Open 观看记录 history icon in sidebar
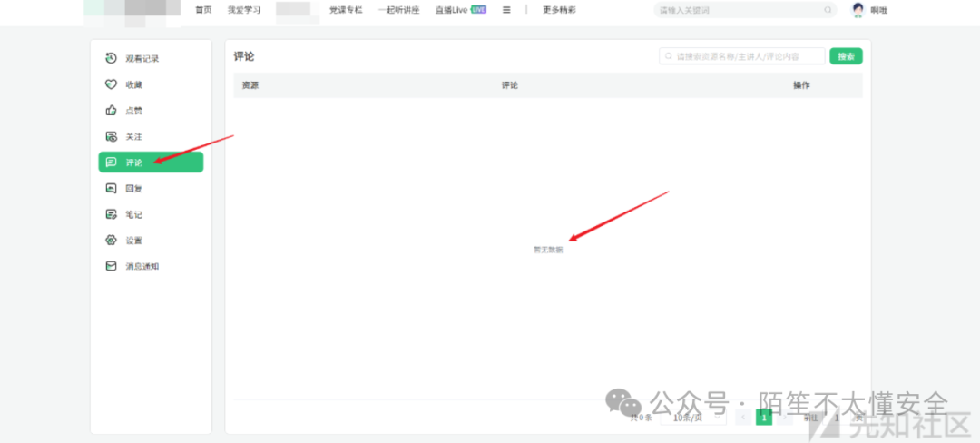The width and height of the screenshot is (980, 443). 111,58
